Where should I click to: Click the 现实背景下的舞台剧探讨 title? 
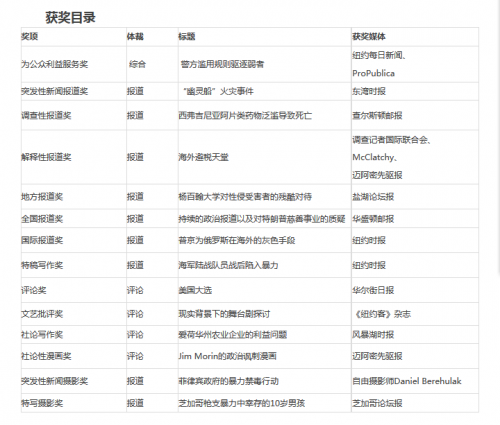pos(224,314)
